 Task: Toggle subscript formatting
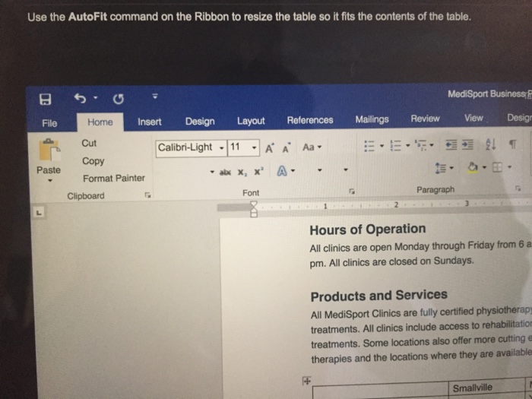[x=242, y=173]
